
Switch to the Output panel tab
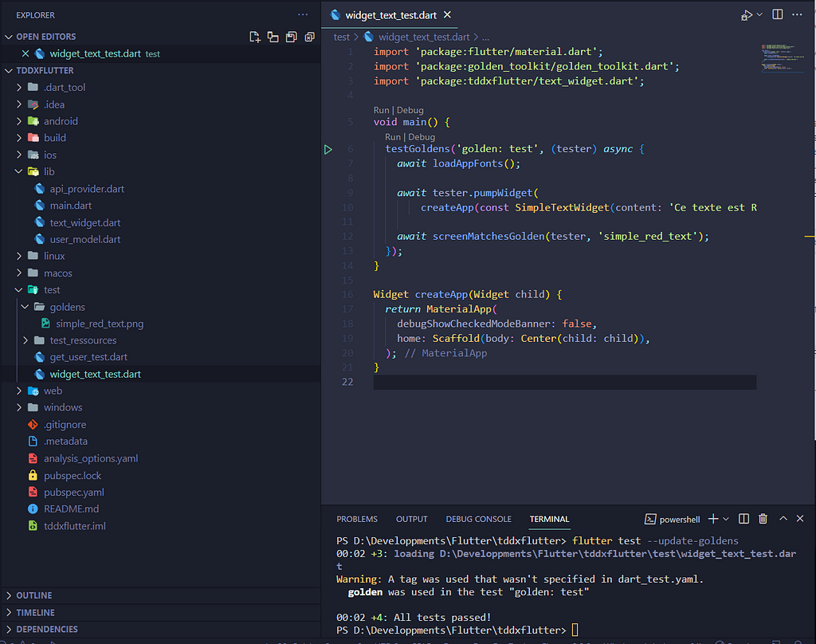click(x=412, y=519)
